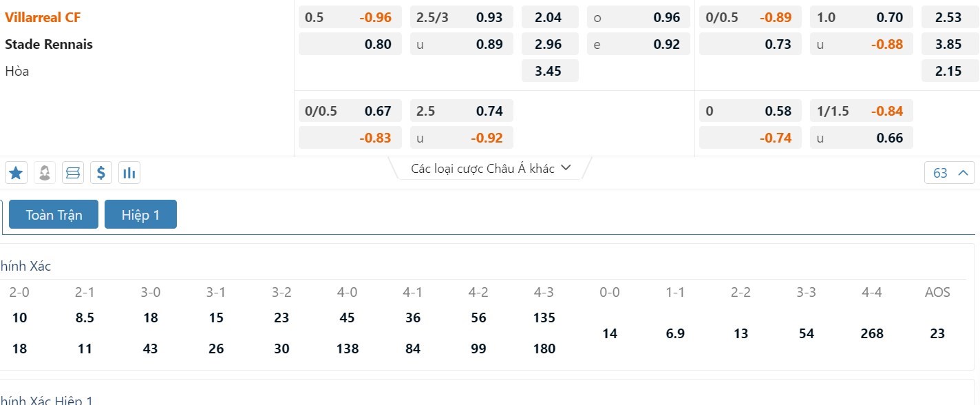
Task: Click the stacked layers lineup icon
Action: point(72,173)
